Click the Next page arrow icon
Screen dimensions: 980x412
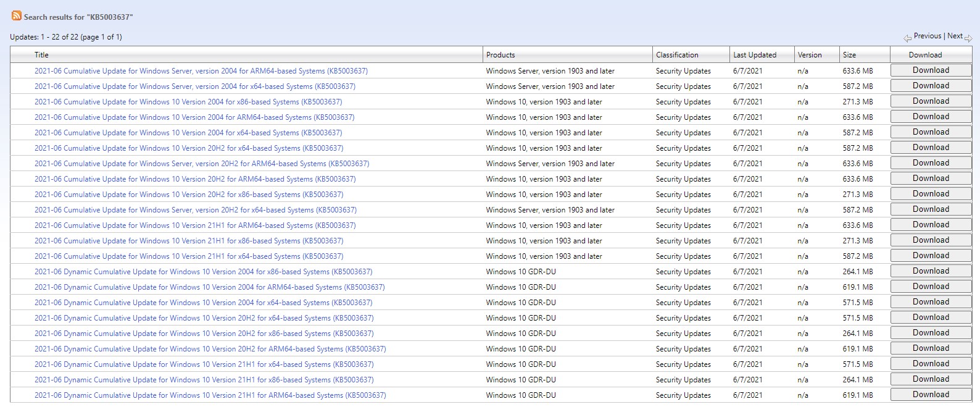[968, 38]
